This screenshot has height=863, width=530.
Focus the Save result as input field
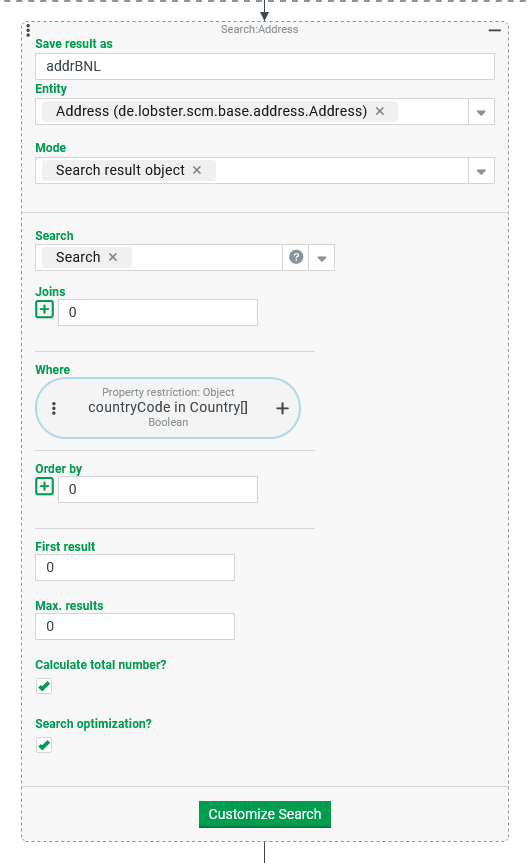coord(265,67)
